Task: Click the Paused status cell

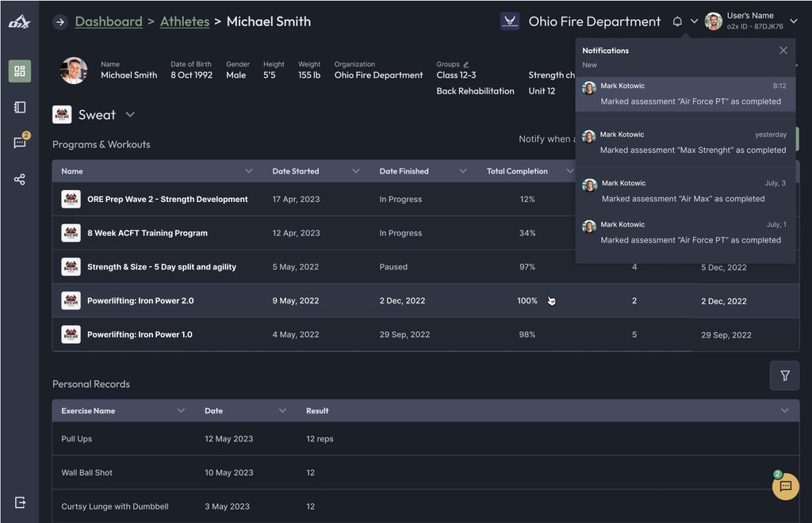Action: (x=393, y=267)
